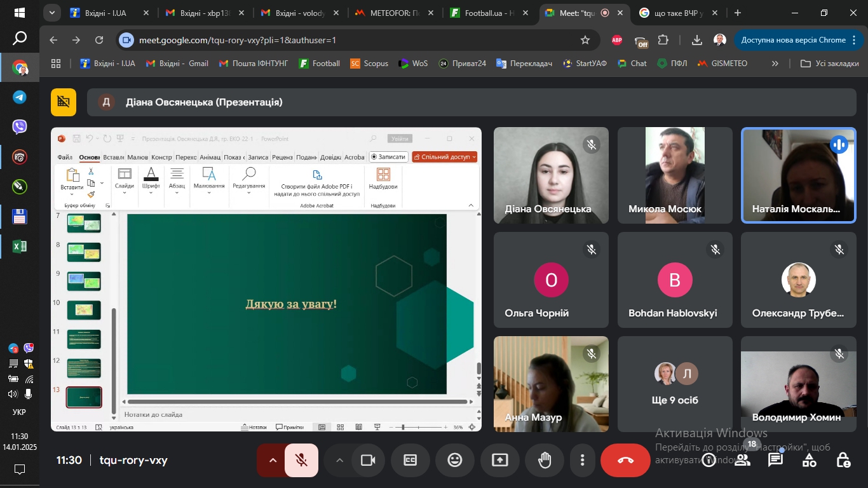
Task: Leave the call with red hang-up button
Action: pos(625,460)
